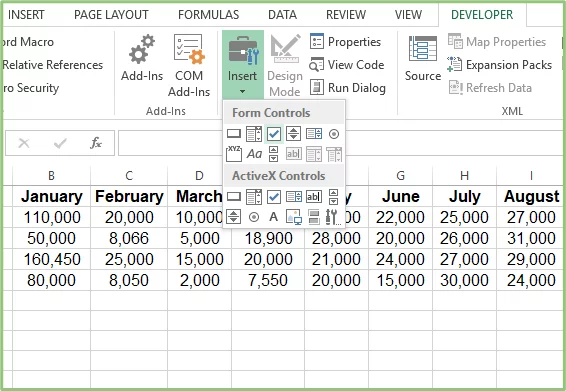
Task: Switch to the FORMULAS tab
Action: (208, 15)
